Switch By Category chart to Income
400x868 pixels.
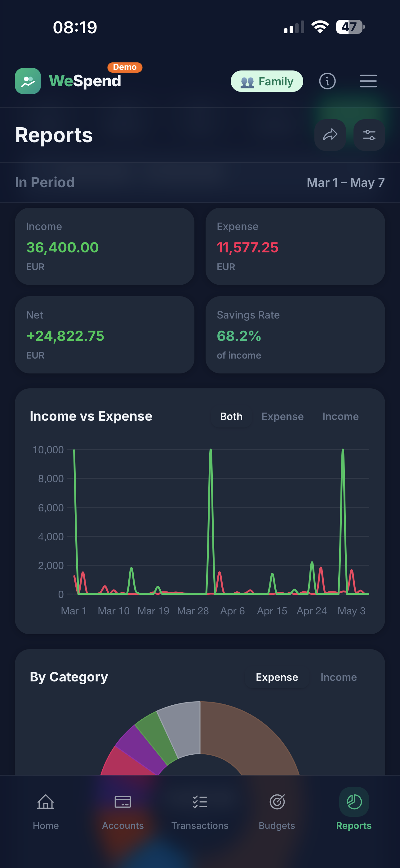[338, 677]
